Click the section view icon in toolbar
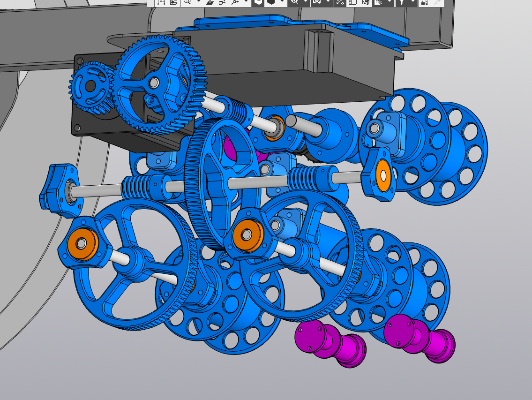Screen dimensions: 532x400 (366, 2)
